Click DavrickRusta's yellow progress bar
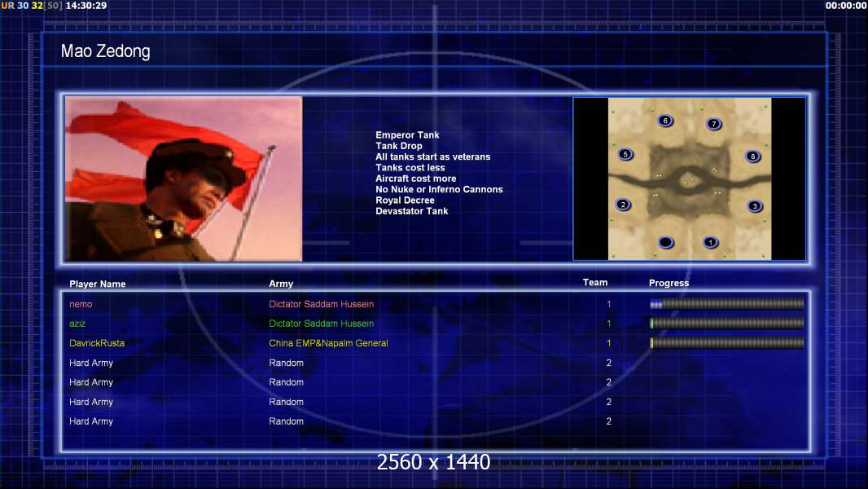 click(x=726, y=343)
